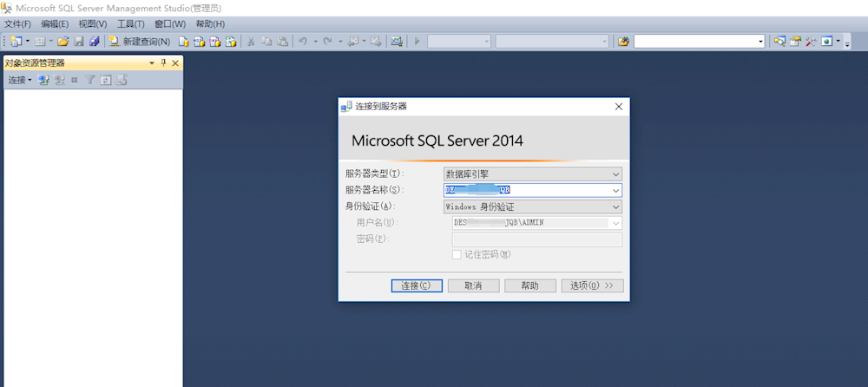The height and width of the screenshot is (387, 868).
Task: Click the Paste clipboard icon
Action: coord(282,41)
